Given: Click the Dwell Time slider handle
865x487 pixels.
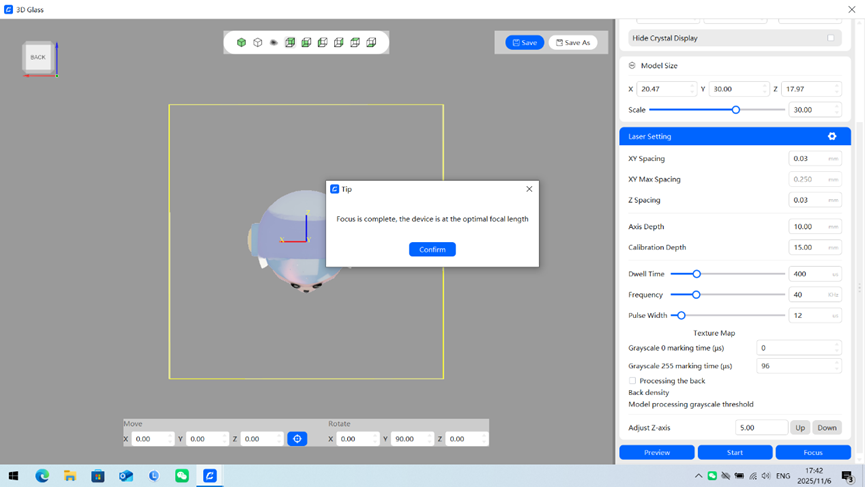Looking at the screenshot, I should [697, 274].
